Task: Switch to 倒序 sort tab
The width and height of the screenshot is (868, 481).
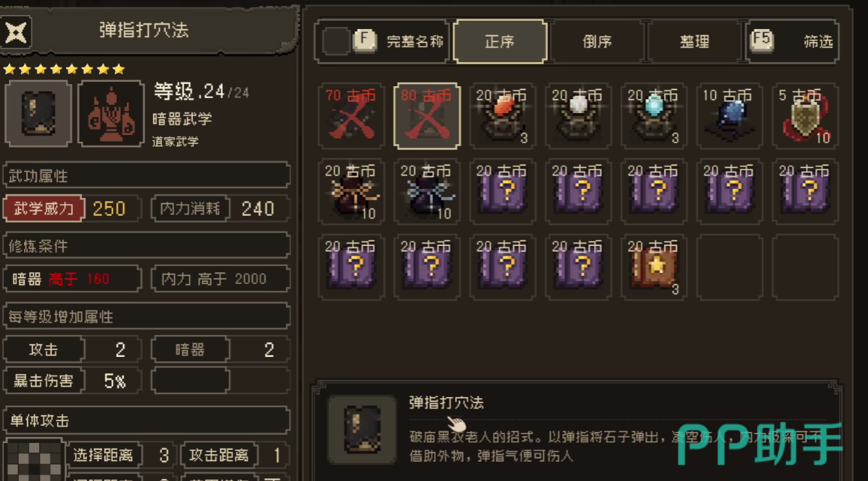Action: (597, 41)
